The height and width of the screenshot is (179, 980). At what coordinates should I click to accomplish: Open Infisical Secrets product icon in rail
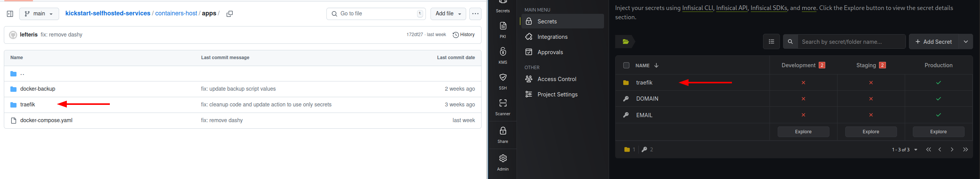503,7
